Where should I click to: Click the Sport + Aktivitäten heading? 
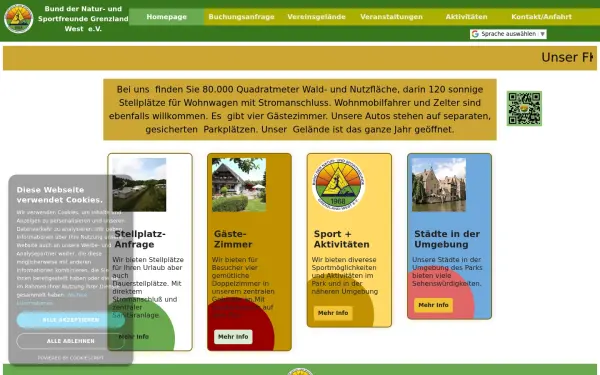pos(342,239)
